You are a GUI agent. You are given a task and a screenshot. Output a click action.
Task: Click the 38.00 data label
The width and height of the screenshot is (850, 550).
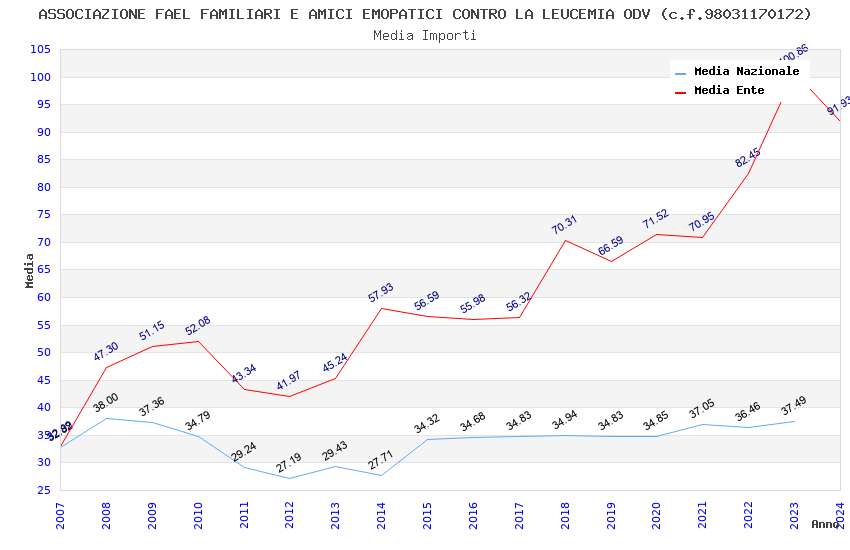[x=106, y=403]
